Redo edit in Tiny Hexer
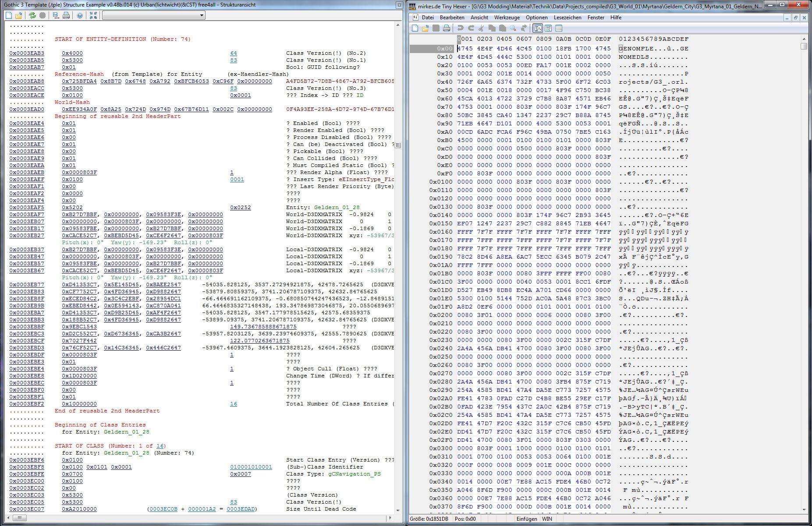 point(471,28)
